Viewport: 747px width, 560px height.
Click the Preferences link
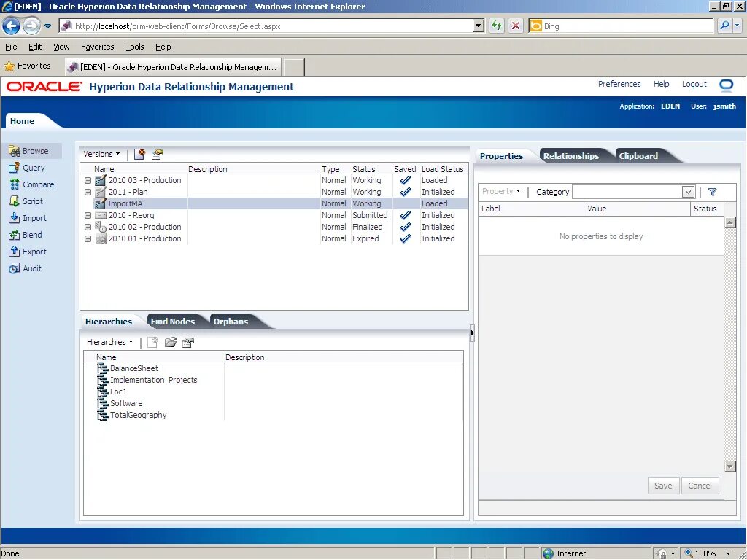pos(619,84)
